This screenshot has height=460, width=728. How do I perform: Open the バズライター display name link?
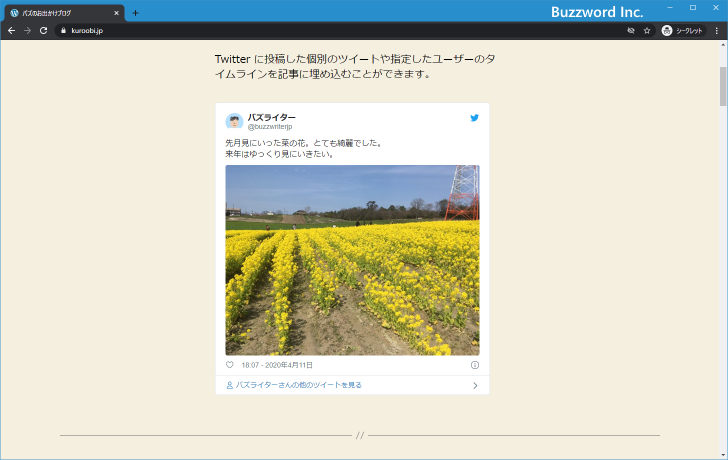point(271,117)
